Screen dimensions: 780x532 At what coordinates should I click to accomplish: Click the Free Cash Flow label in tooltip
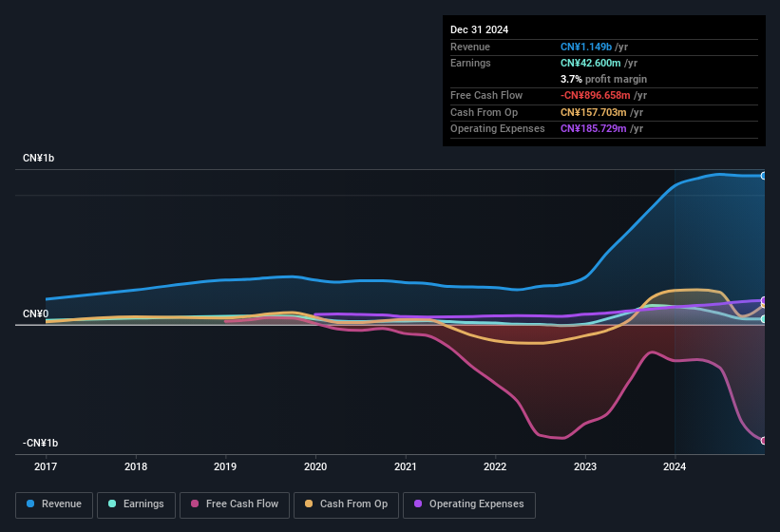pos(486,95)
